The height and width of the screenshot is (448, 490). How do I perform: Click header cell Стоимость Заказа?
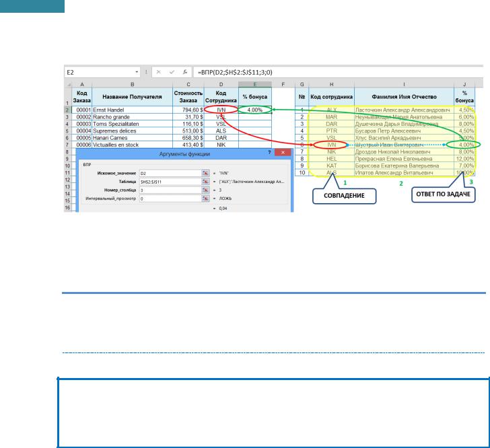click(x=188, y=97)
